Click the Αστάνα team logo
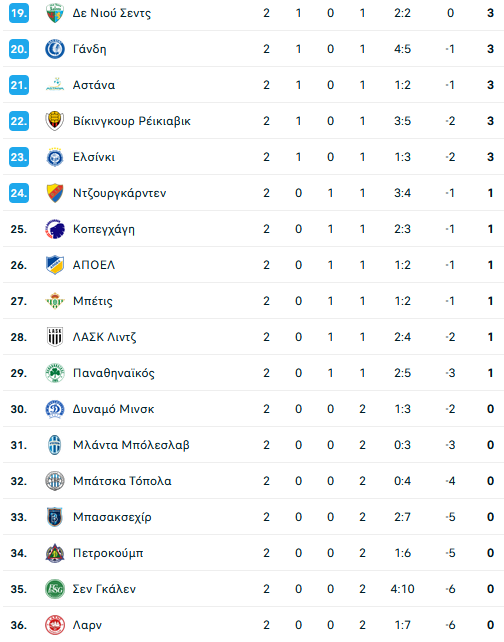504x642 pixels. click(54, 85)
